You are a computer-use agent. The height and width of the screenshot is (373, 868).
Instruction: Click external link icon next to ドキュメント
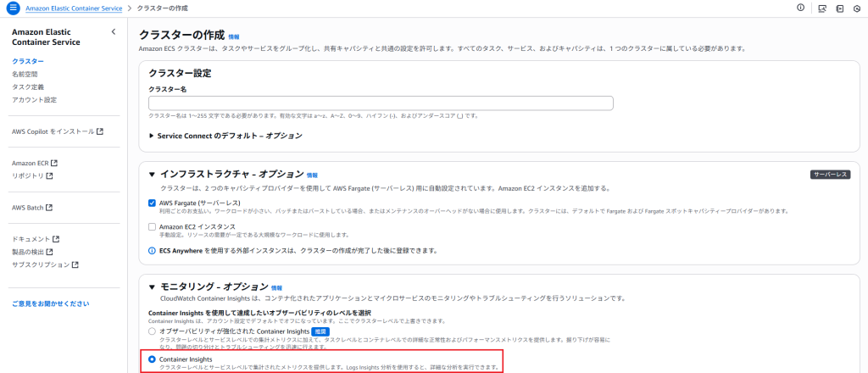point(56,239)
